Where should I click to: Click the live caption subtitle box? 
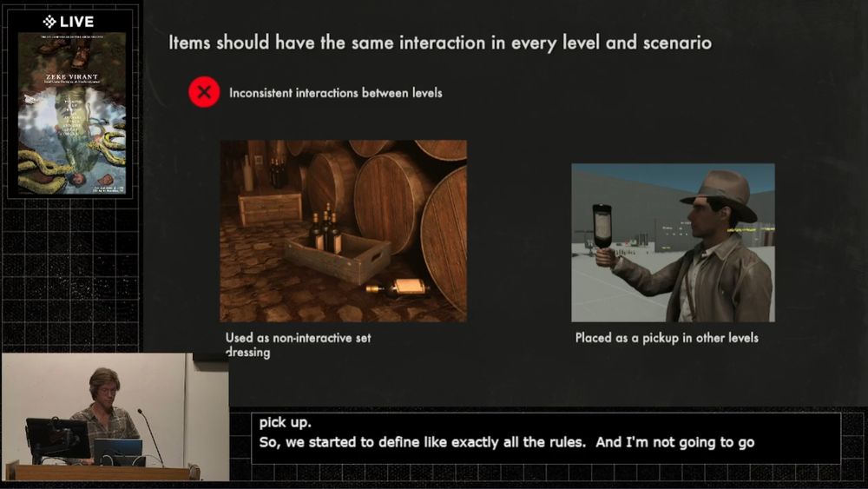[546, 438]
